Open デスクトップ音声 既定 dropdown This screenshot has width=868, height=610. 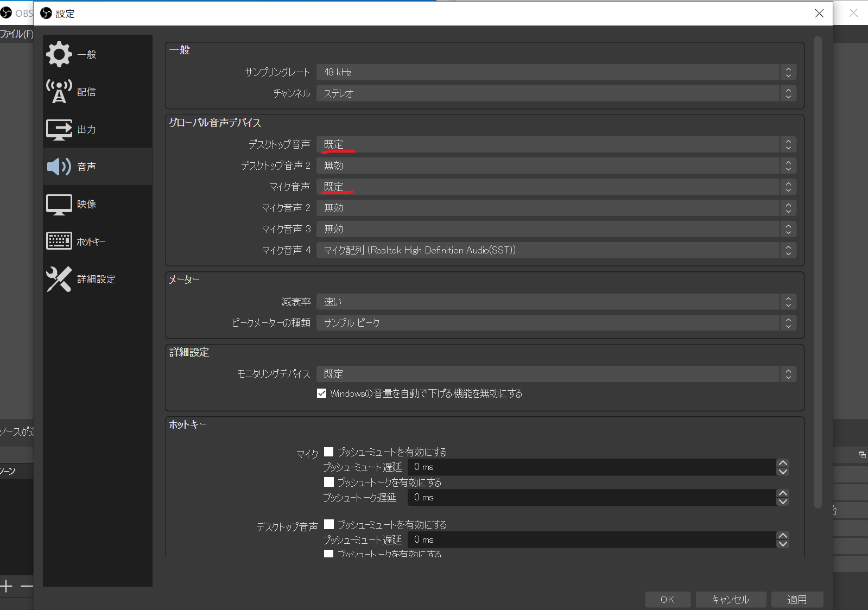click(556, 144)
